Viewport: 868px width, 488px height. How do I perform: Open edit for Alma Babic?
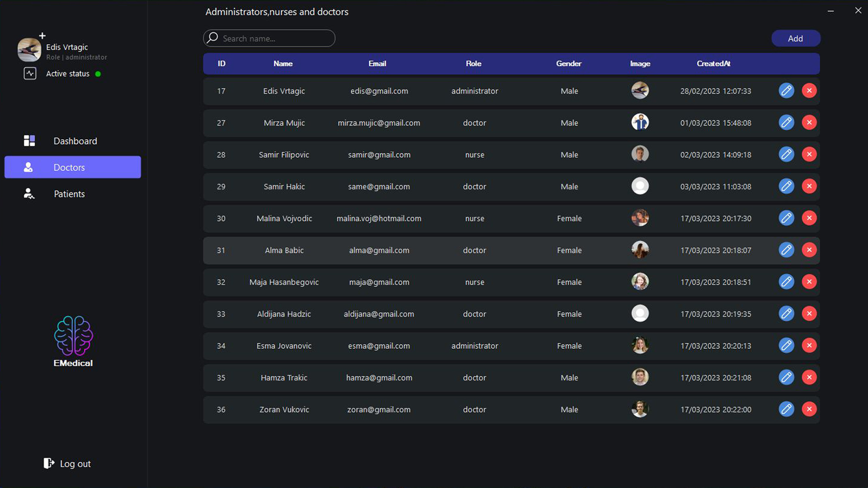click(786, 250)
